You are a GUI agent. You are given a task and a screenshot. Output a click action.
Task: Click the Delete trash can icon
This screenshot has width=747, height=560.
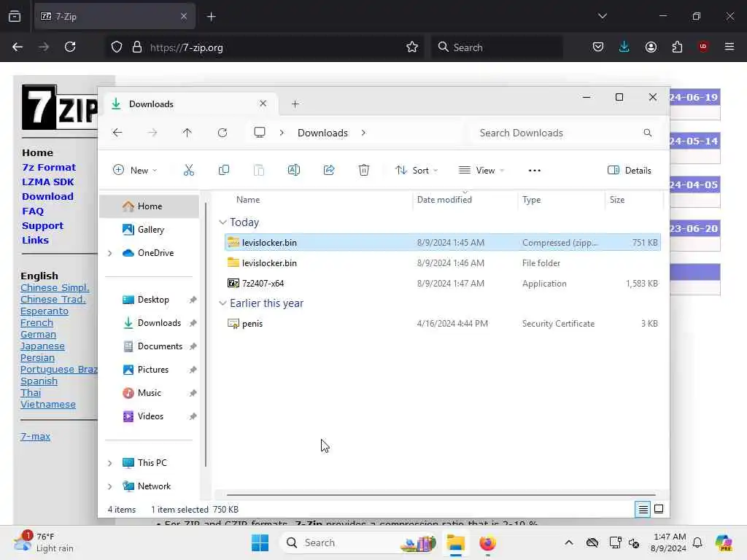(364, 170)
